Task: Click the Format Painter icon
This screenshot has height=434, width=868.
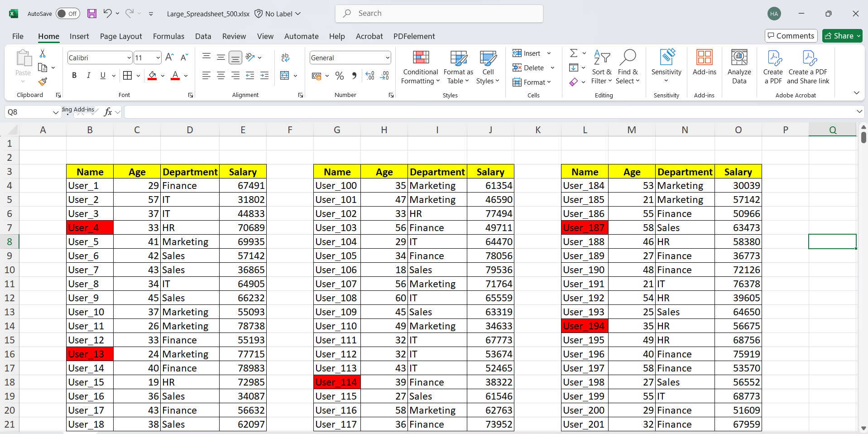Action: tap(42, 82)
